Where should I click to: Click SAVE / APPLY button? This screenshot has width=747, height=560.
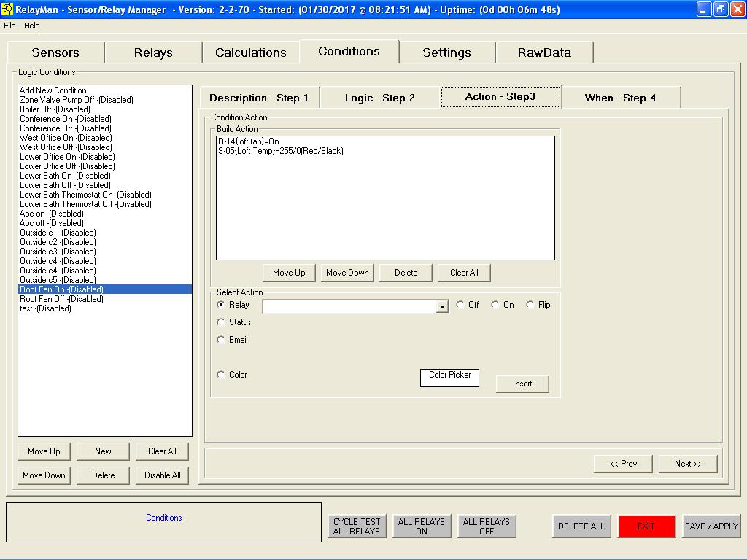711,526
